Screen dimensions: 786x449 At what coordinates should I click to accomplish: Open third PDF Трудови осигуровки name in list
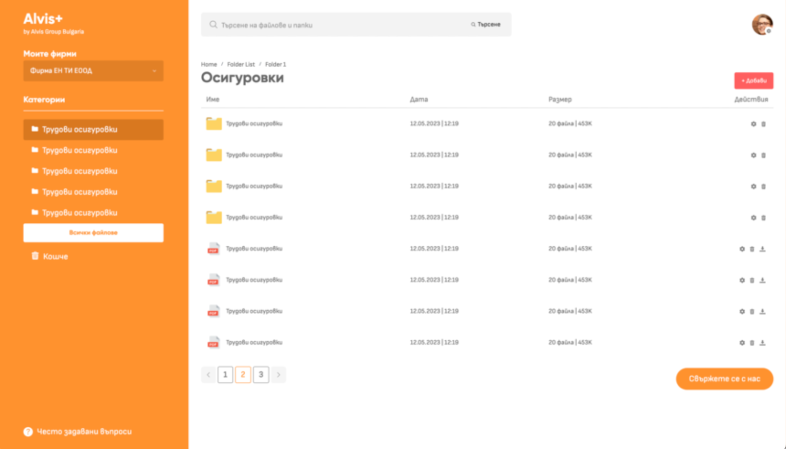pos(254,311)
